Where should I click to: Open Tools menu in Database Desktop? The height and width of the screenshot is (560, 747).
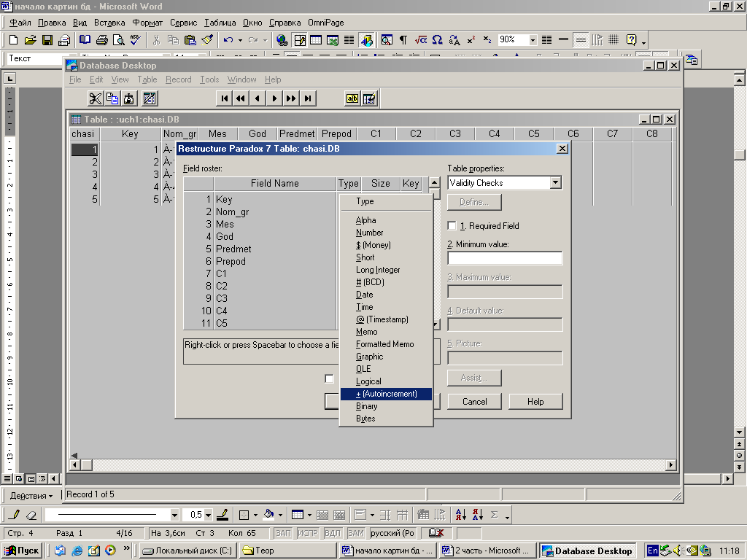coord(209,79)
